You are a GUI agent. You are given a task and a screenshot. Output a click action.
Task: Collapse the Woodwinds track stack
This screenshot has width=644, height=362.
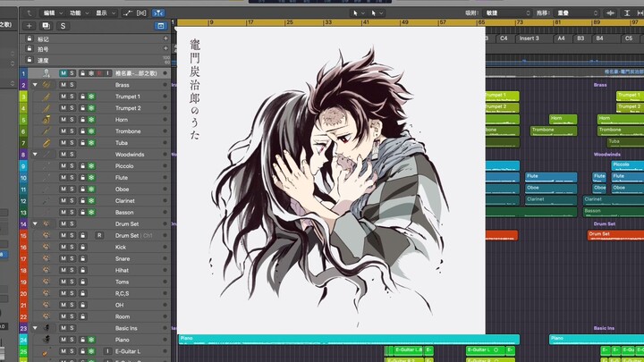35,155
